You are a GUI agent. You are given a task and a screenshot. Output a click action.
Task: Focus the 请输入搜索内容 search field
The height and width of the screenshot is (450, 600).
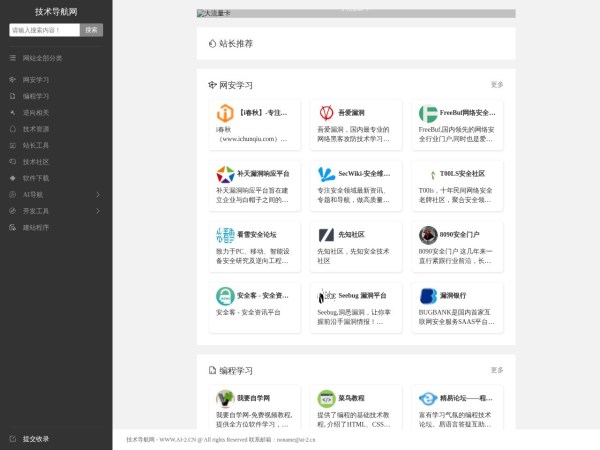(x=44, y=30)
